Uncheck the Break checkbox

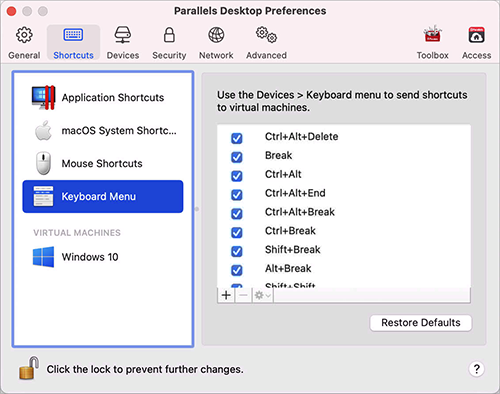[x=237, y=157]
